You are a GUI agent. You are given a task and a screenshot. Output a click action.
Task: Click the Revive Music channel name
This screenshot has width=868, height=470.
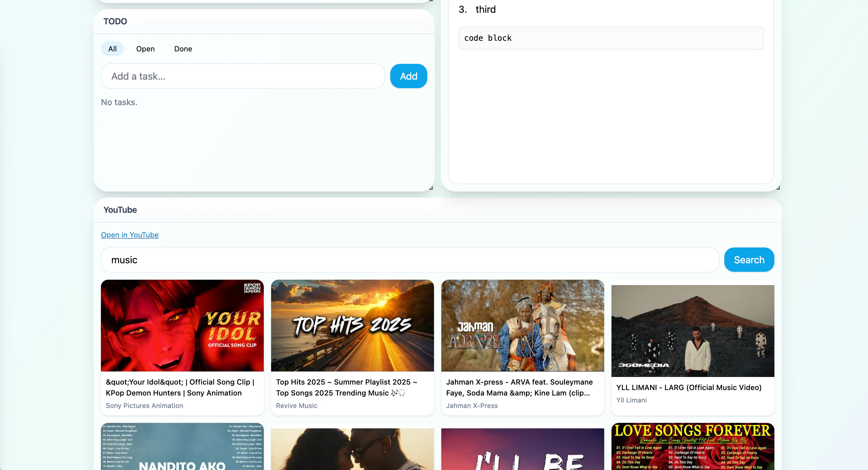(297, 406)
